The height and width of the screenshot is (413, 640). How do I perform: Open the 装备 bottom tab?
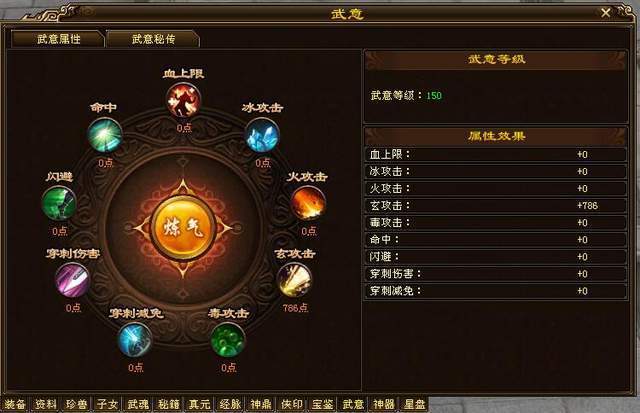15,404
